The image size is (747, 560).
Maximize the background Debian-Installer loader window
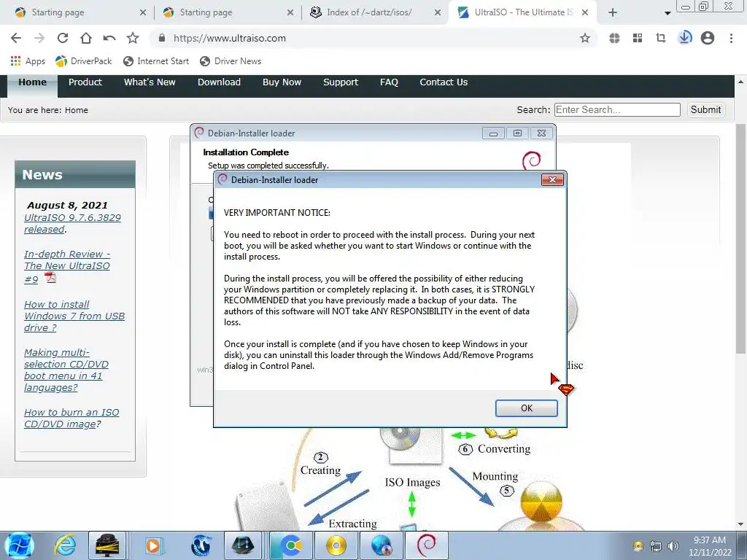(517, 133)
